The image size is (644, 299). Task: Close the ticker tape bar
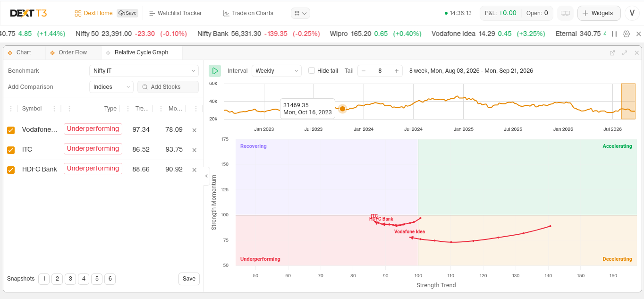(639, 34)
